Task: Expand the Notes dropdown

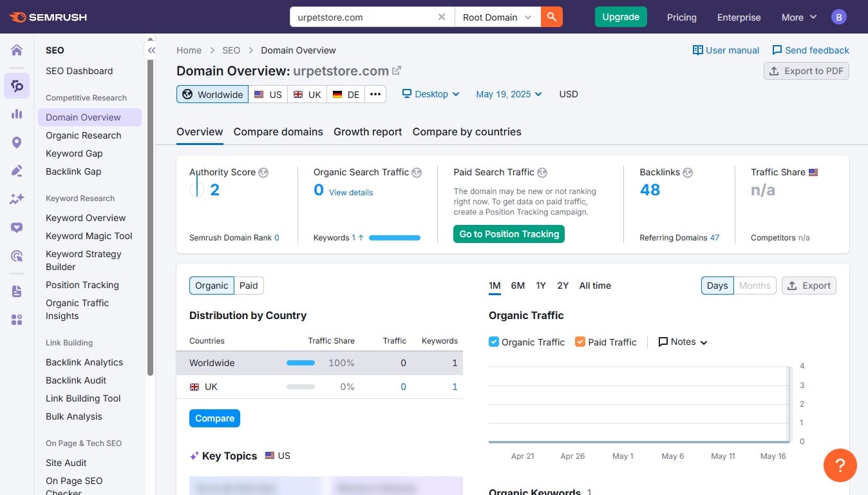Action: (x=683, y=342)
